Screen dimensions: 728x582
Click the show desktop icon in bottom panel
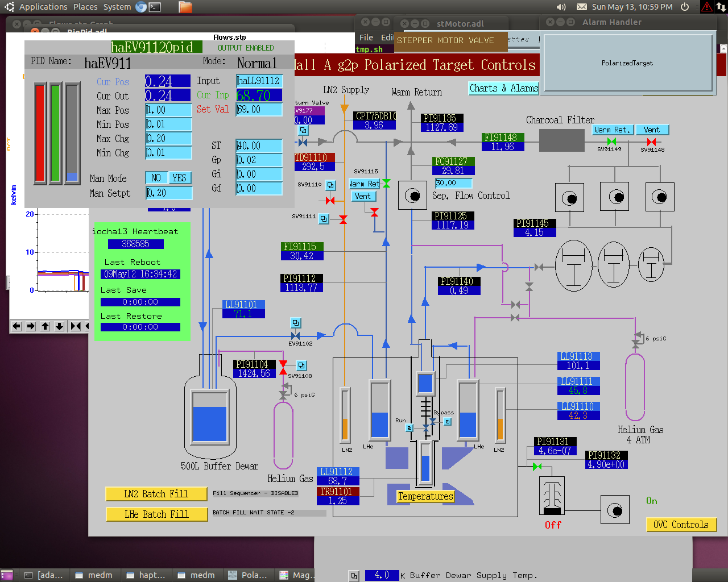pos(7,575)
